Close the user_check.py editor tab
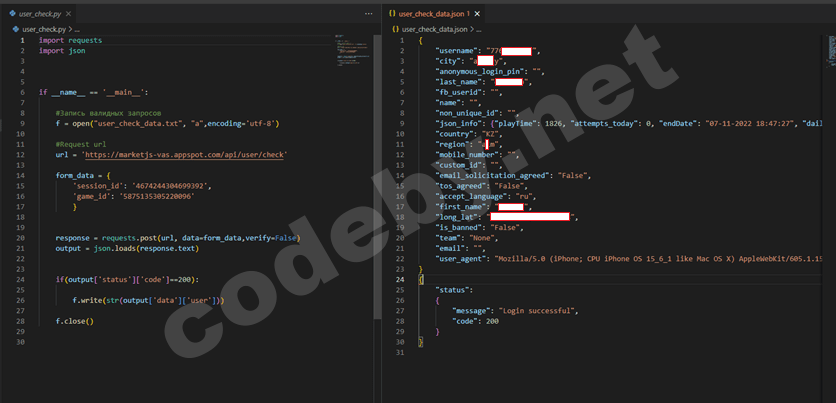Viewport: 836px width, 403px height. [x=67, y=14]
